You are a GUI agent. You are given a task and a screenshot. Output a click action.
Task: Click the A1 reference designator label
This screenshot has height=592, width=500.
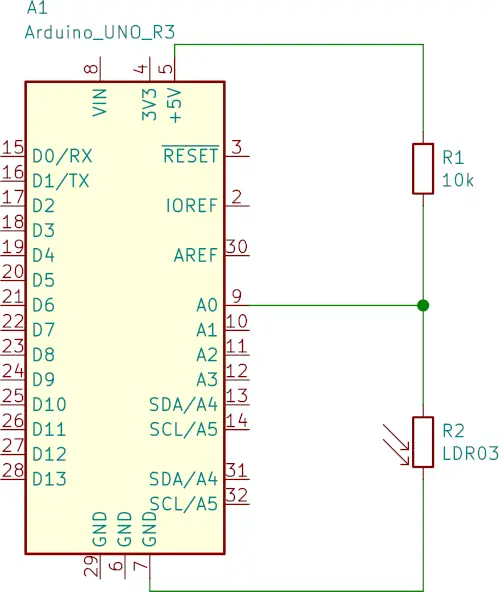pyautogui.click(x=37, y=8)
